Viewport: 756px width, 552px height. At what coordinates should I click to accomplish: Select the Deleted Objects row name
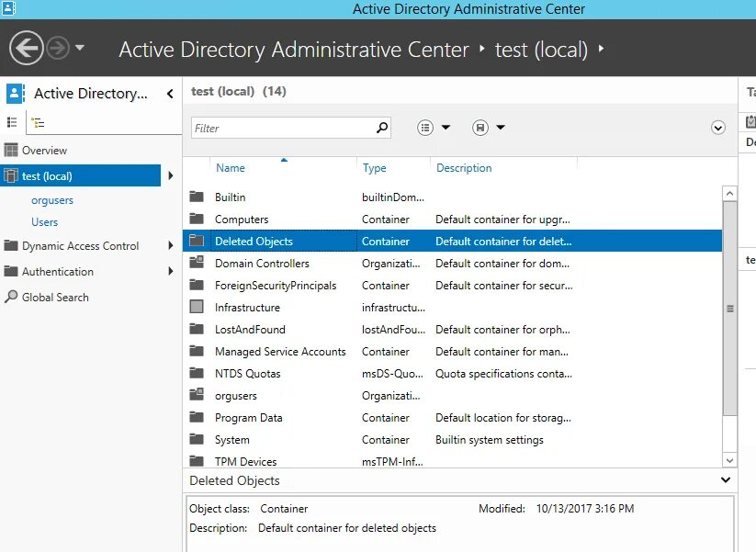(254, 242)
